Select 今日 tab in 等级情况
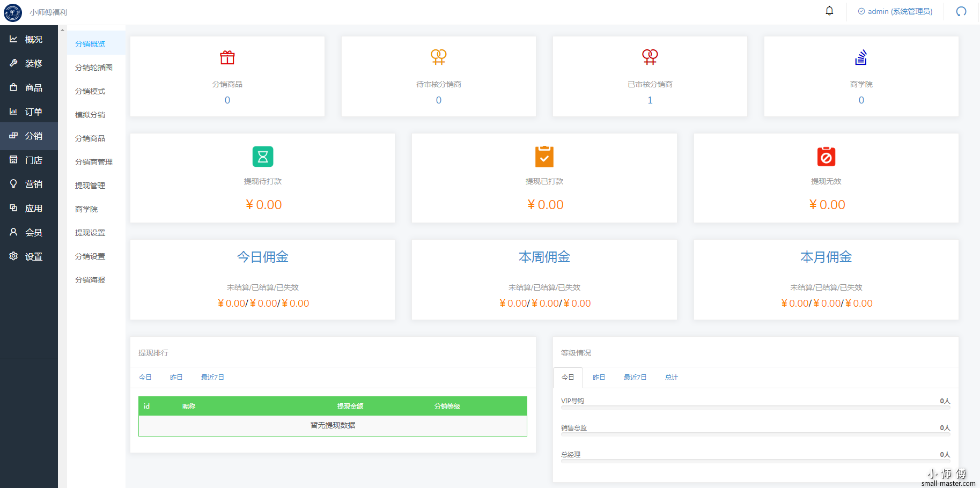980x488 pixels. click(x=568, y=378)
